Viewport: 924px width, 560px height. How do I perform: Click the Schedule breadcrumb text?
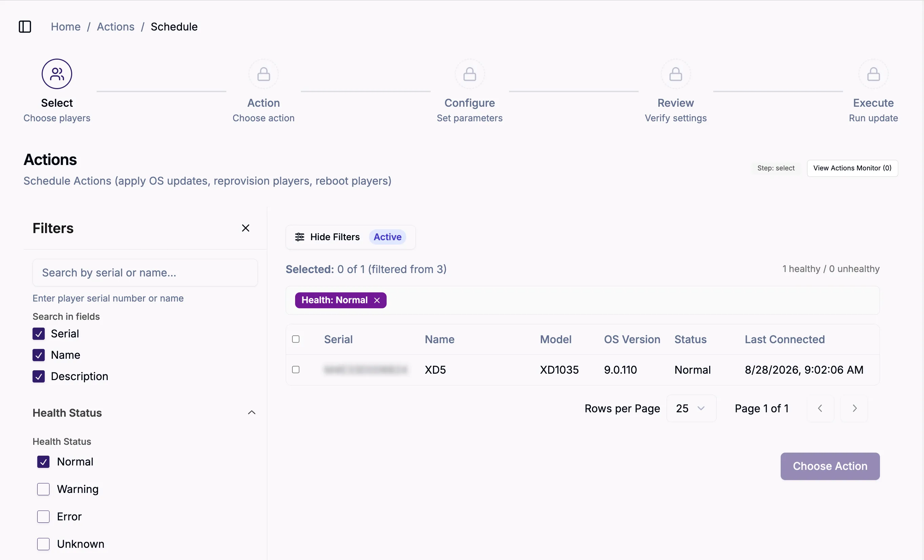tap(174, 27)
